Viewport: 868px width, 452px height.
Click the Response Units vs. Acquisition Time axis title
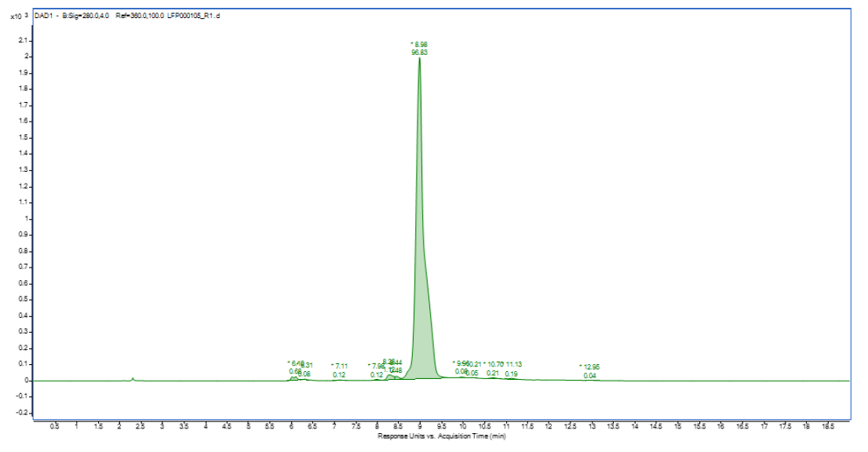click(442, 436)
